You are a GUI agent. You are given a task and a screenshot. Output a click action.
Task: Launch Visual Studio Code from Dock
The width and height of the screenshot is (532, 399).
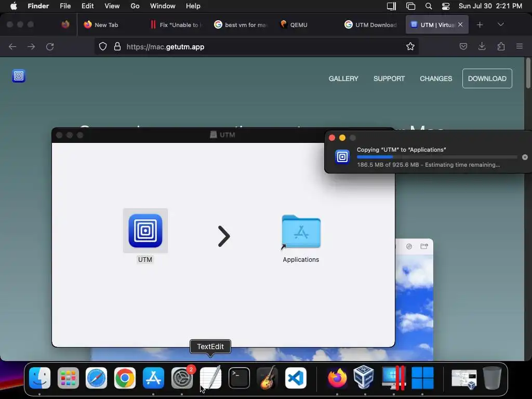pos(296,378)
